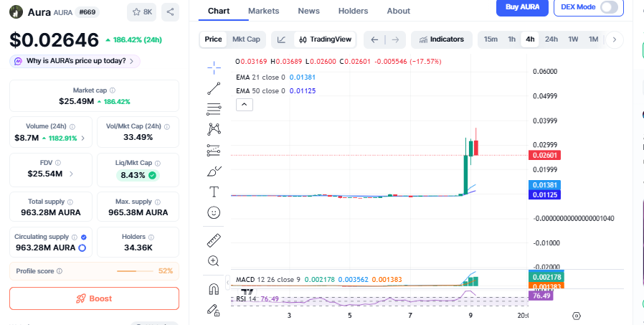Open chart settings hexagon icon
644x325 pixels.
pyautogui.click(x=577, y=316)
